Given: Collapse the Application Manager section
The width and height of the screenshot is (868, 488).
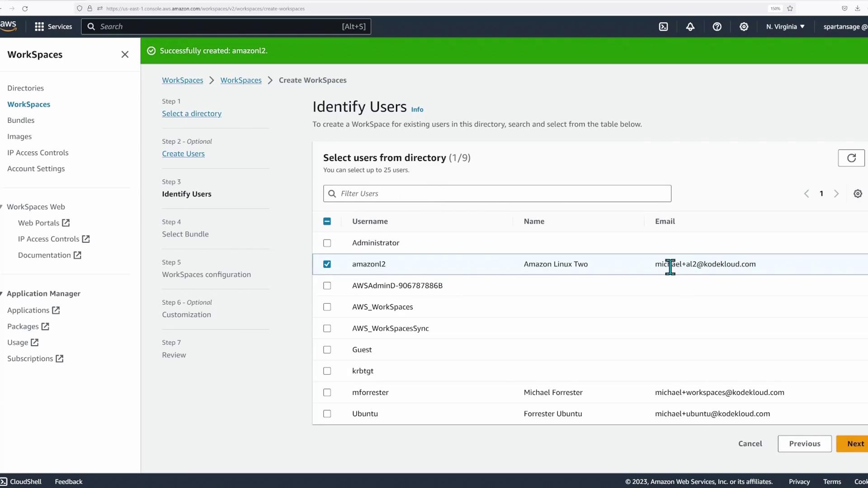Looking at the screenshot, I should (2, 294).
